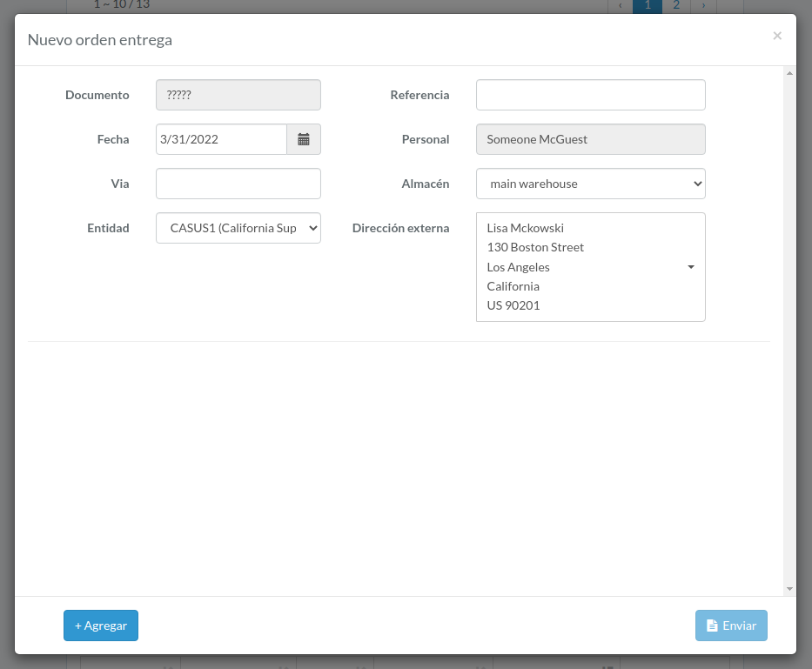Image resolution: width=812 pixels, height=669 pixels.
Task: Focus the Via input field
Action: pyautogui.click(x=238, y=184)
